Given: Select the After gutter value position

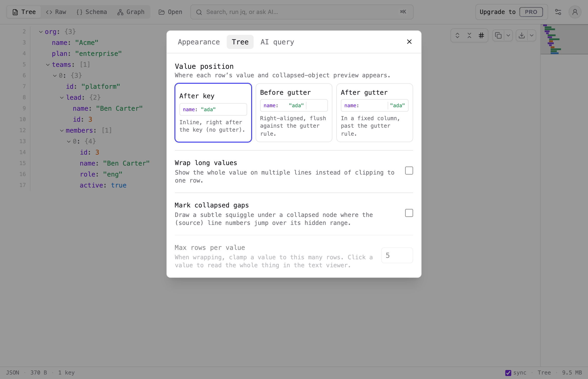Looking at the screenshot, I should point(375,113).
